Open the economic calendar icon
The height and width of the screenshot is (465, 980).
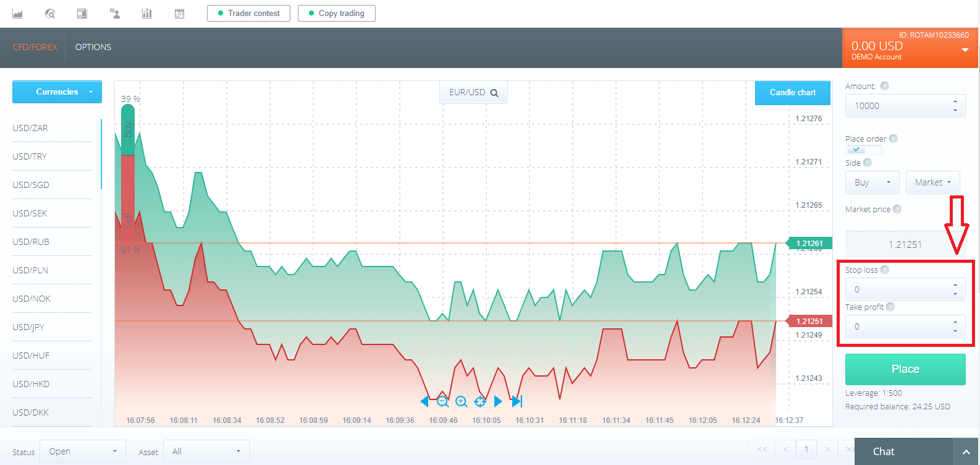(x=179, y=14)
